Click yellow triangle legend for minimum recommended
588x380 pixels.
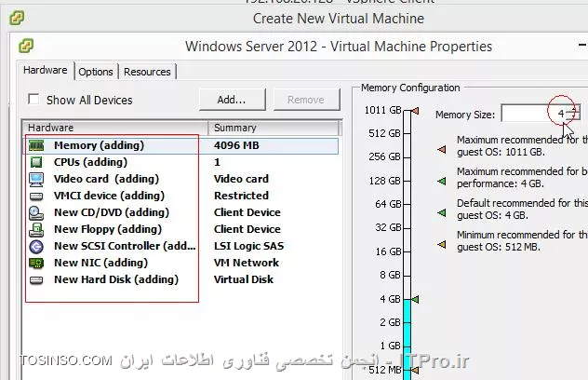pos(442,244)
